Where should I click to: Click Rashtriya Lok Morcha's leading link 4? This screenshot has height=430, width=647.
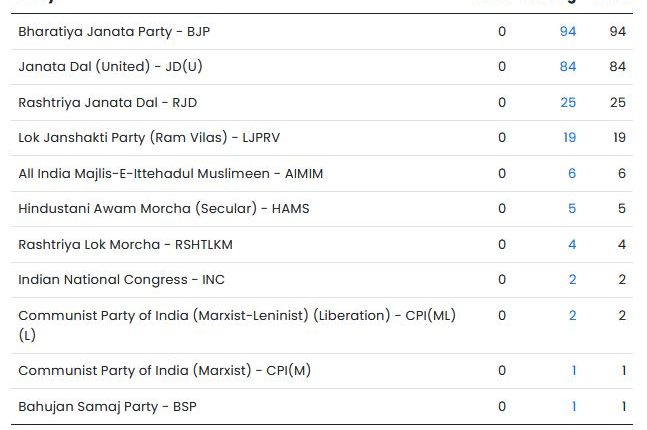(x=572, y=245)
